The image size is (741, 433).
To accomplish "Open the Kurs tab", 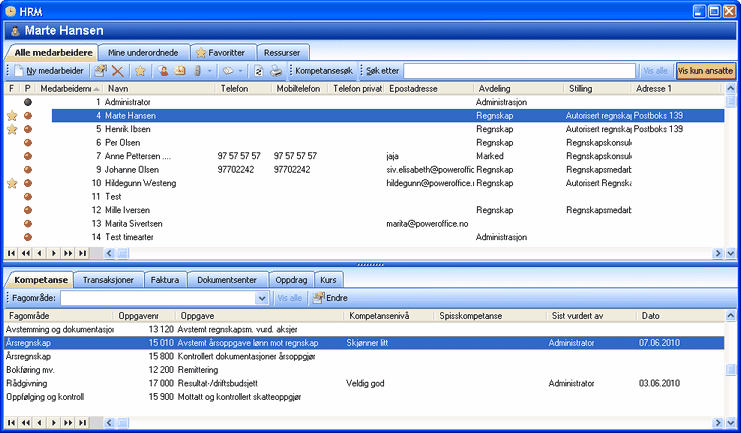I will [328, 280].
